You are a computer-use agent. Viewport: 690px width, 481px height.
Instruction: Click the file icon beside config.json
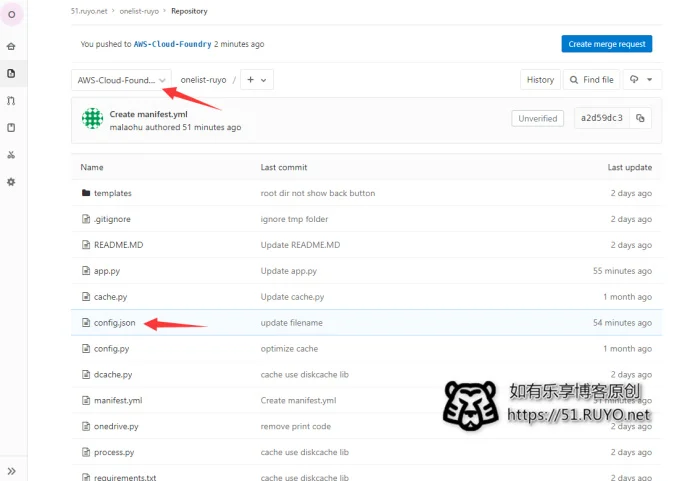[86, 323]
